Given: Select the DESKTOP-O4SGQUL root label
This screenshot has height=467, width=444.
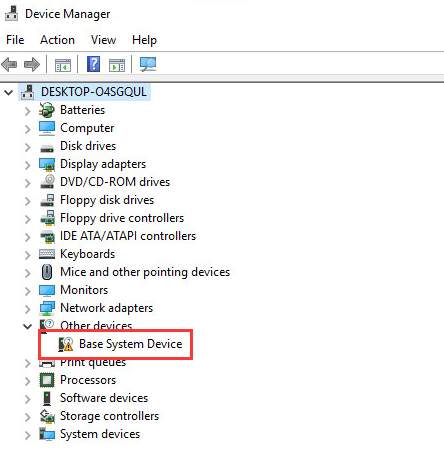Looking at the screenshot, I should pos(94,92).
